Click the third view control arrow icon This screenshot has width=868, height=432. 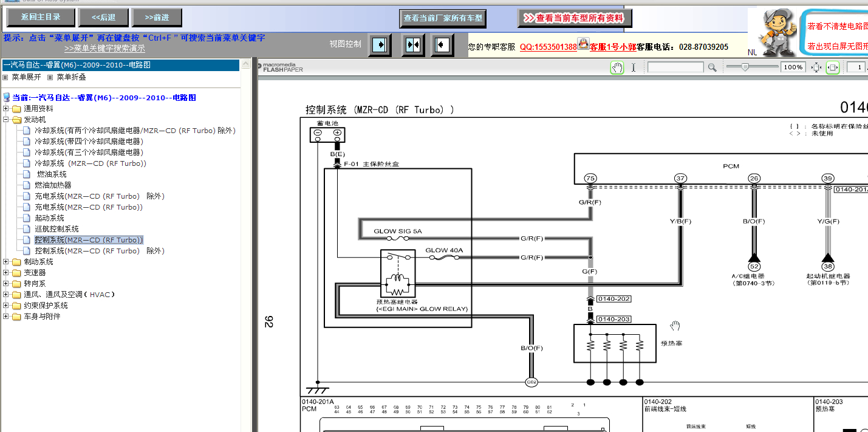(x=443, y=45)
